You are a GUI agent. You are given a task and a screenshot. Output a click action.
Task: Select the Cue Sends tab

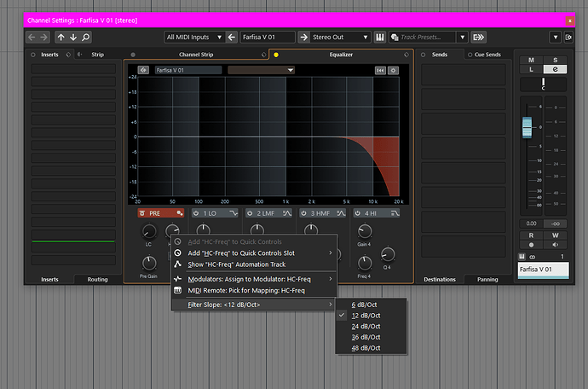point(487,55)
